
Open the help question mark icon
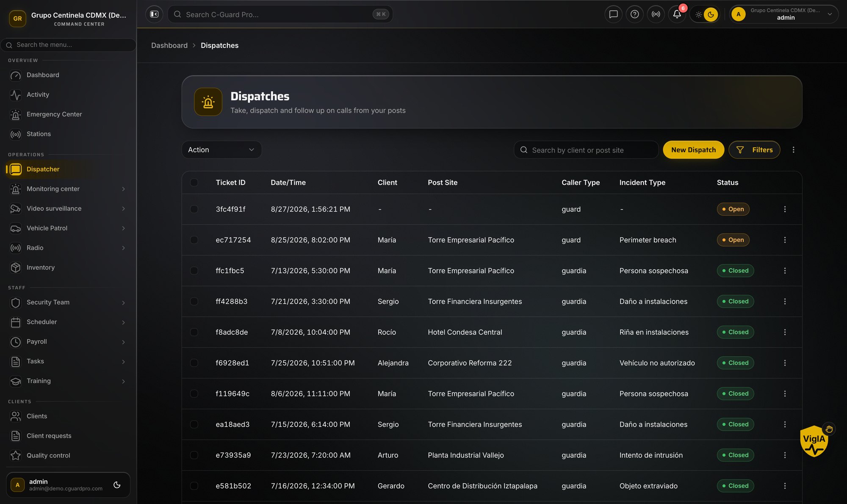(634, 14)
